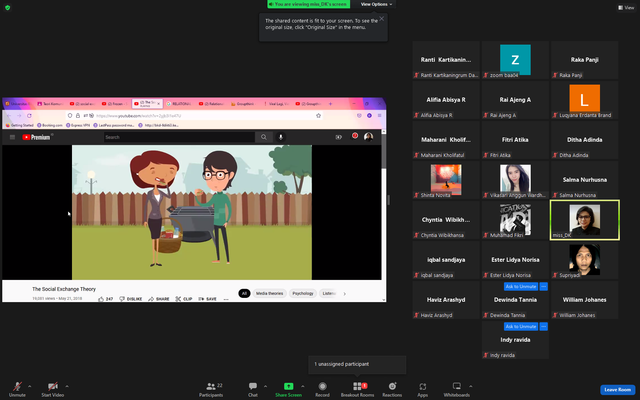The width and height of the screenshot is (640, 400).
Task: Click the browser reload button
Action: pos(29,116)
